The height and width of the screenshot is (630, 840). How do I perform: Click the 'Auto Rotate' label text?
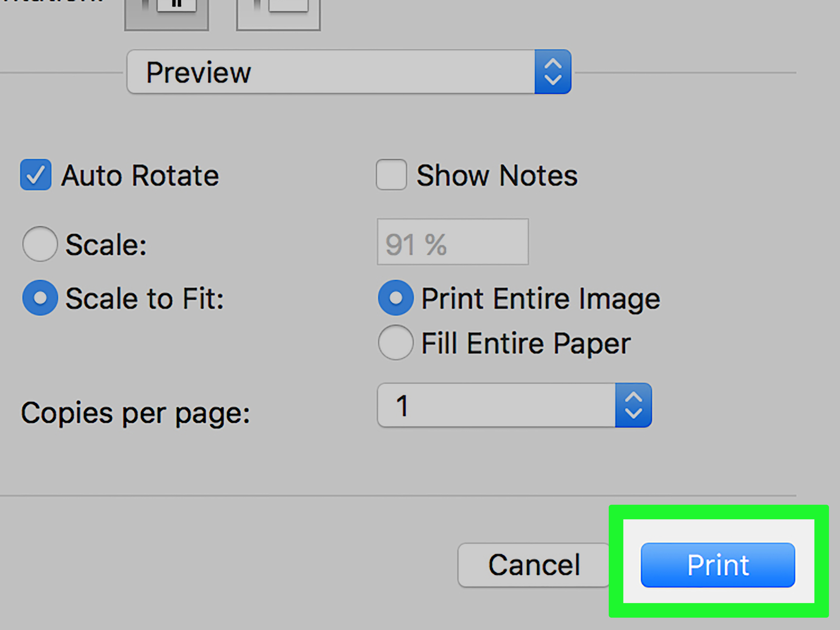[140, 175]
